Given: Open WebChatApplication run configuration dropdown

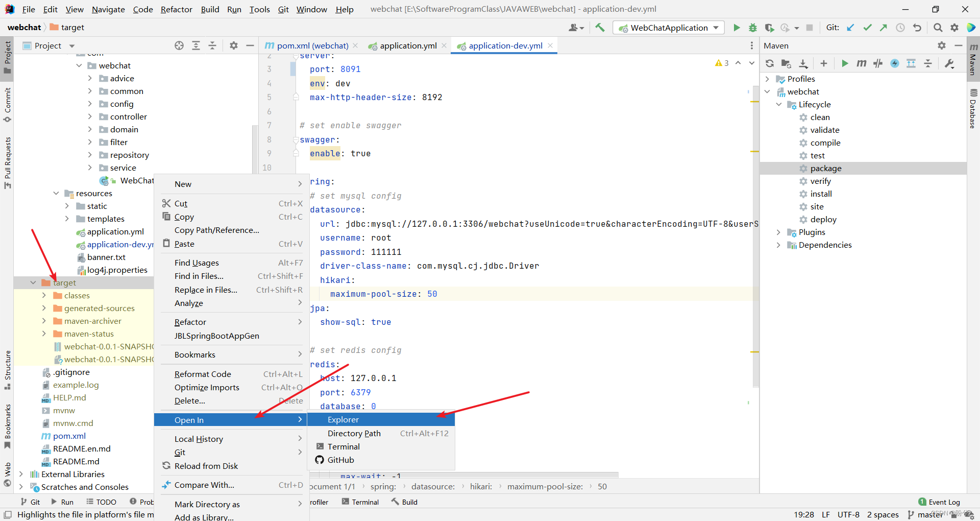Looking at the screenshot, I should point(669,28).
